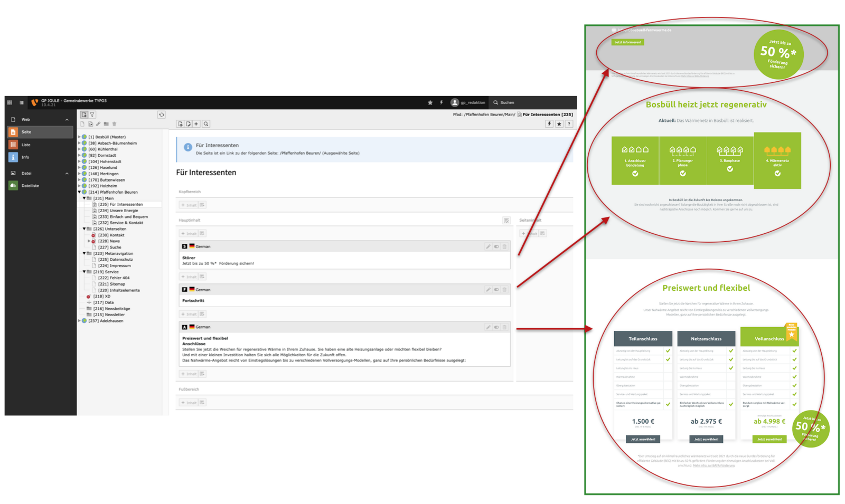The height and width of the screenshot is (504, 845).
Task: Open the Seite module in sidebar
Action: (26, 132)
